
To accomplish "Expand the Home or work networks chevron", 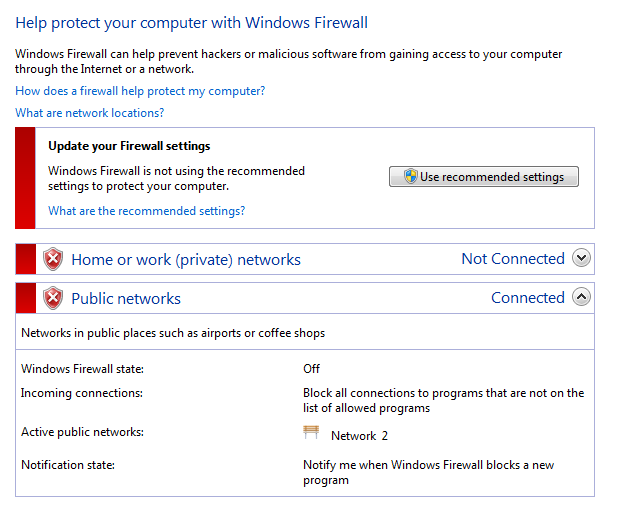I will pos(581,258).
